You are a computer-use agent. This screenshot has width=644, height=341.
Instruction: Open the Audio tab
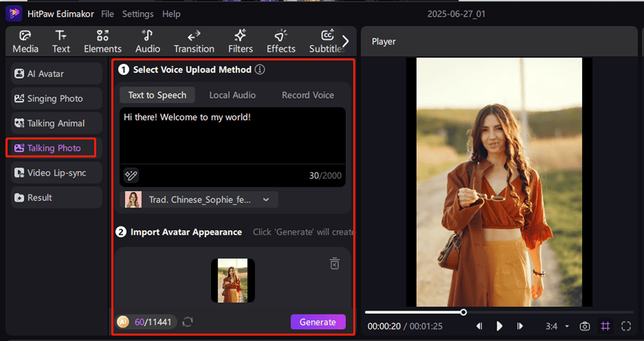pos(147,42)
